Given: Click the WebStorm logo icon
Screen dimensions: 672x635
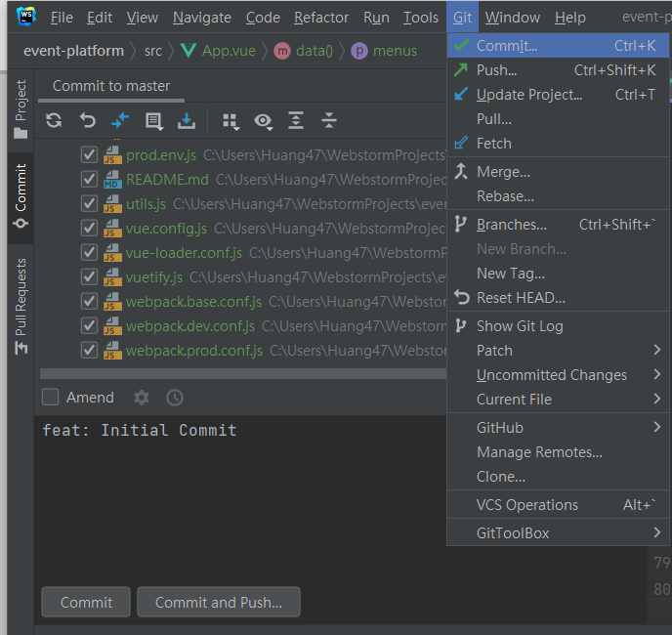Looking at the screenshot, I should click(25, 17).
